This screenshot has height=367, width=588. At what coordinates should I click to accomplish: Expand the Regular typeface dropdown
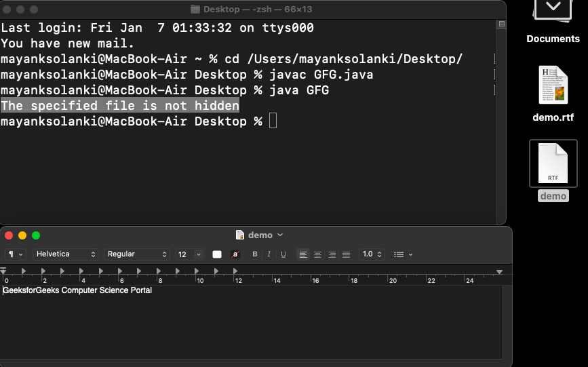click(x=136, y=254)
